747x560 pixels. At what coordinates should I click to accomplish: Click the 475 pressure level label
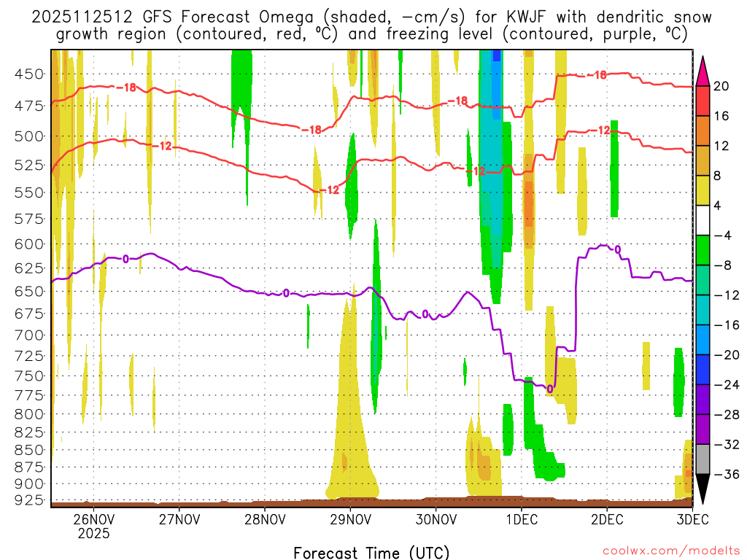(29, 106)
